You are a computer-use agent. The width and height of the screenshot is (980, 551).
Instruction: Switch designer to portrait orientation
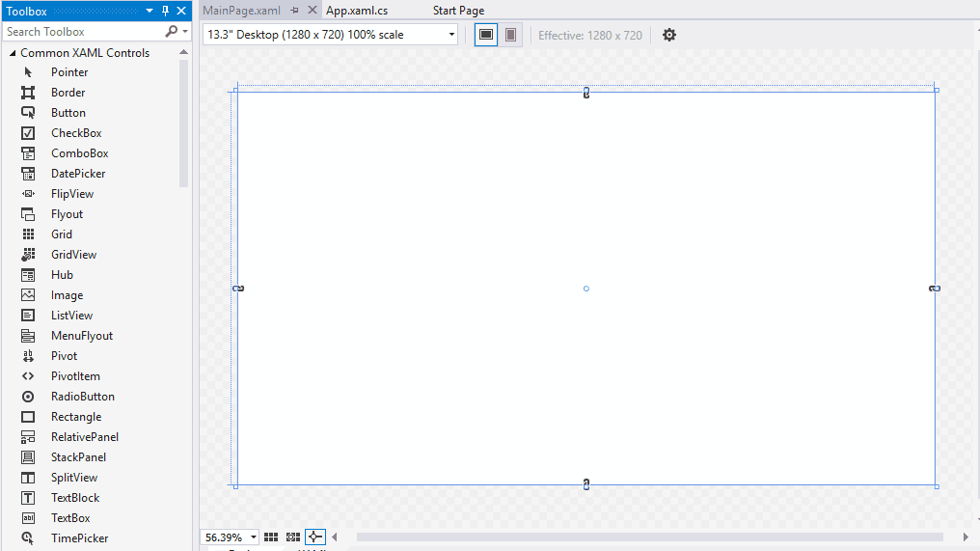[510, 35]
